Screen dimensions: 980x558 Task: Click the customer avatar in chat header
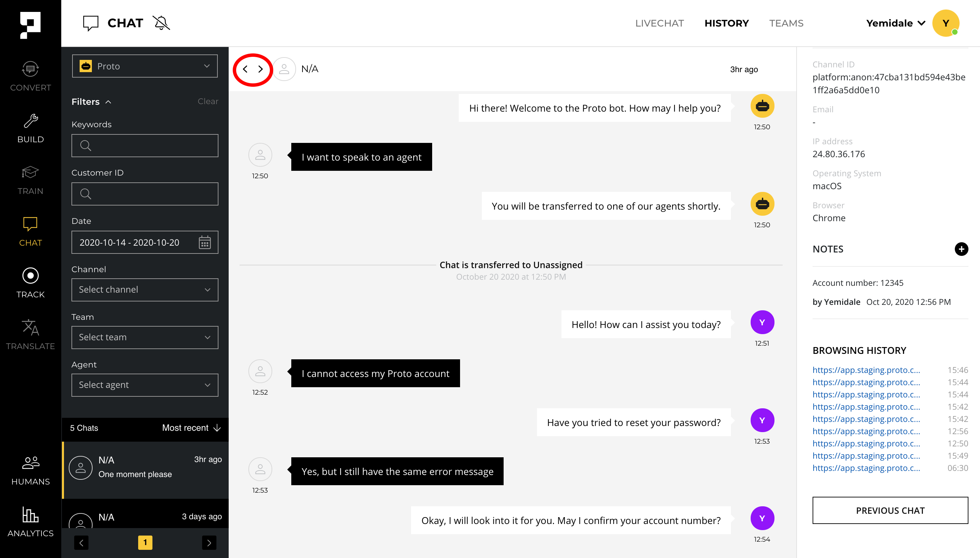[x=284, y=69]
